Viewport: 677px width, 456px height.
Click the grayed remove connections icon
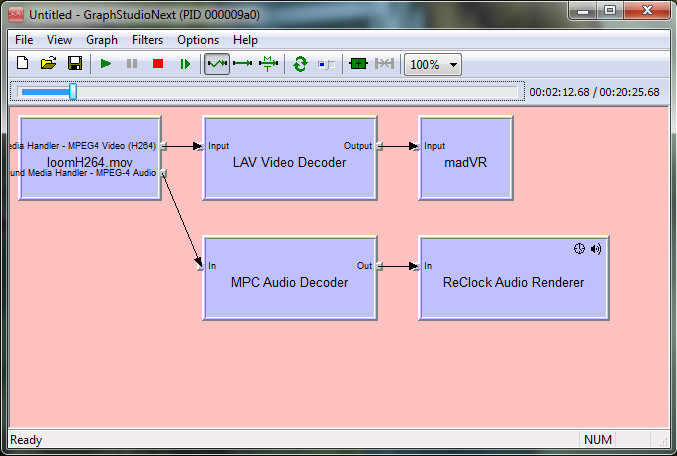pyautogui.click(x=384, y=64)
